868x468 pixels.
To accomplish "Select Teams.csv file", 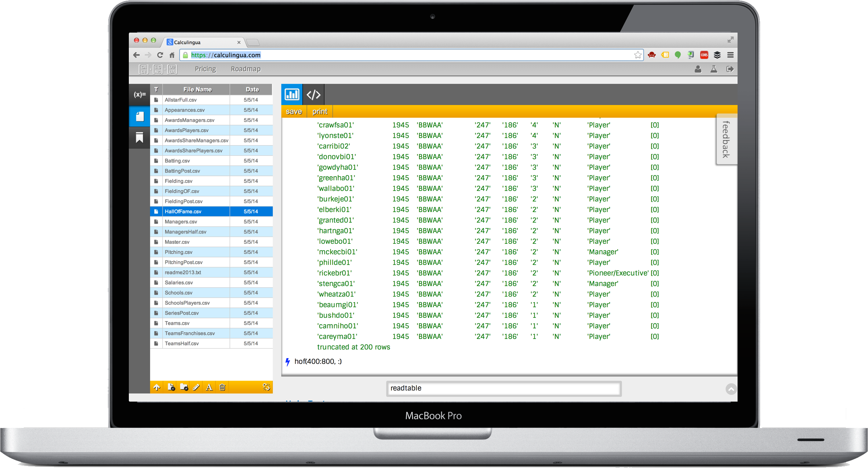I will click(211, 323).
